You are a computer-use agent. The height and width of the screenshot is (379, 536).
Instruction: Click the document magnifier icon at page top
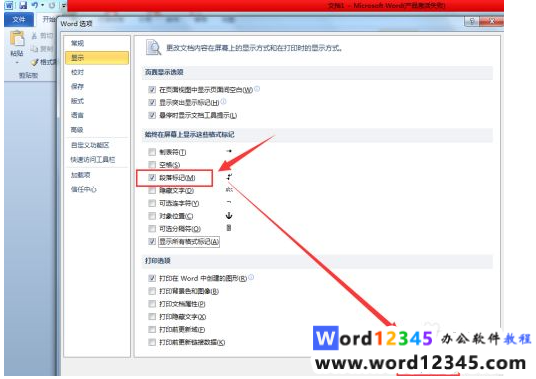pyautogui.click(x=153, y=48)
